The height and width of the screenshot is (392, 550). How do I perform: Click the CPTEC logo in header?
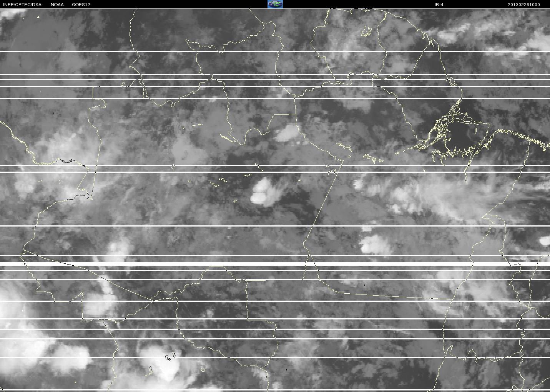point(275,4)
